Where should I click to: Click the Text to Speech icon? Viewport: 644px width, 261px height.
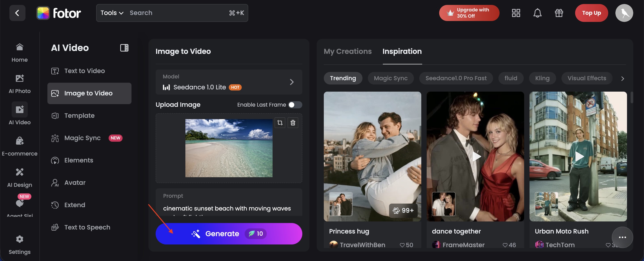tap(55, 227)
